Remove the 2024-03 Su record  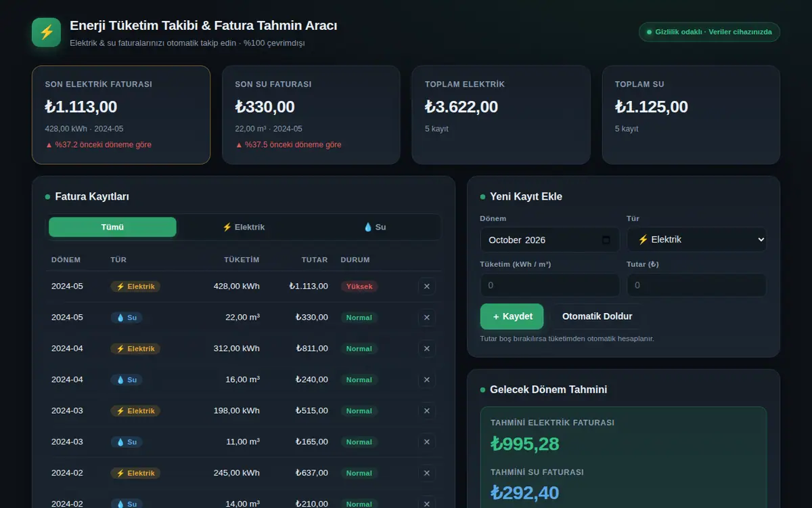[x=426, y=442]
